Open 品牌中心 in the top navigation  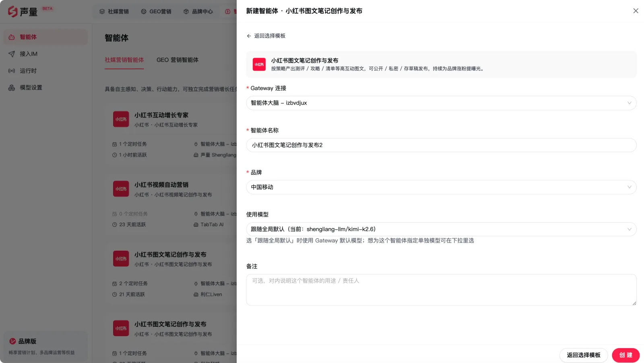198,12
